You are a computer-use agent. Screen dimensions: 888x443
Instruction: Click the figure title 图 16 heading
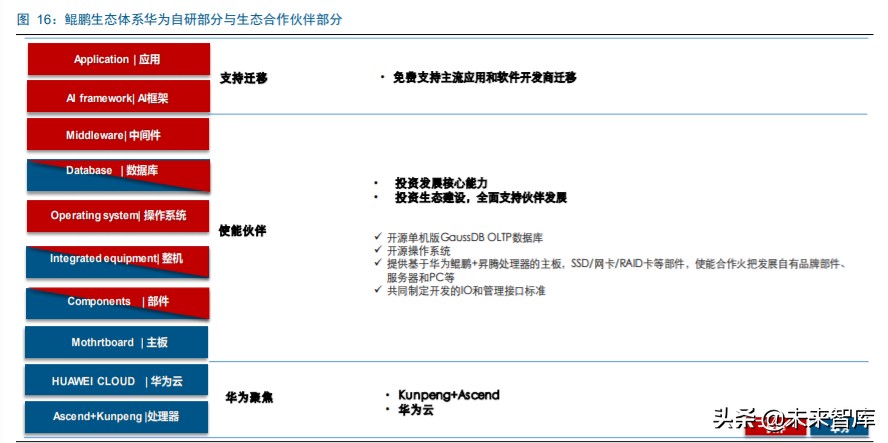point(180,20)
